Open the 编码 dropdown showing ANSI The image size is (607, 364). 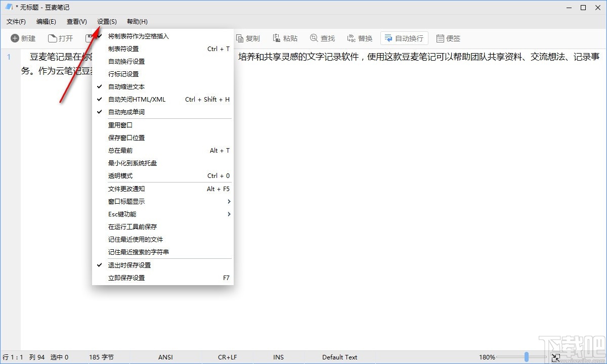(x=165, y=357)
